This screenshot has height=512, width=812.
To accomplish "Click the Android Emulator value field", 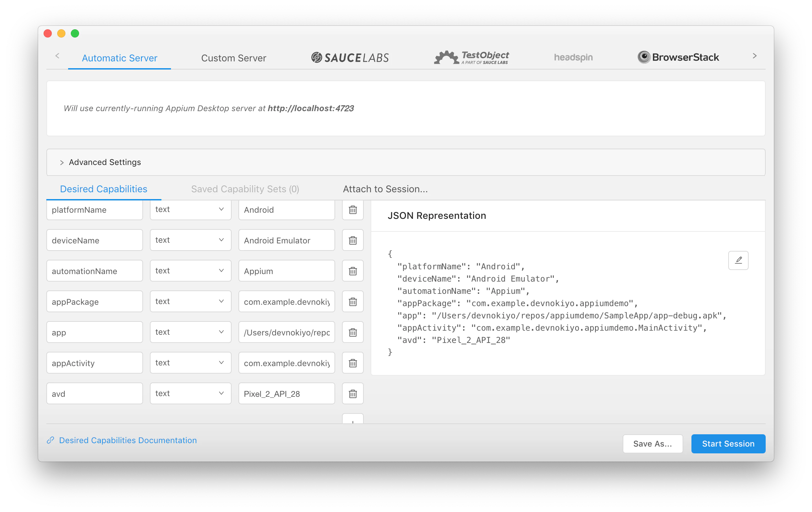I will (286, 240).
